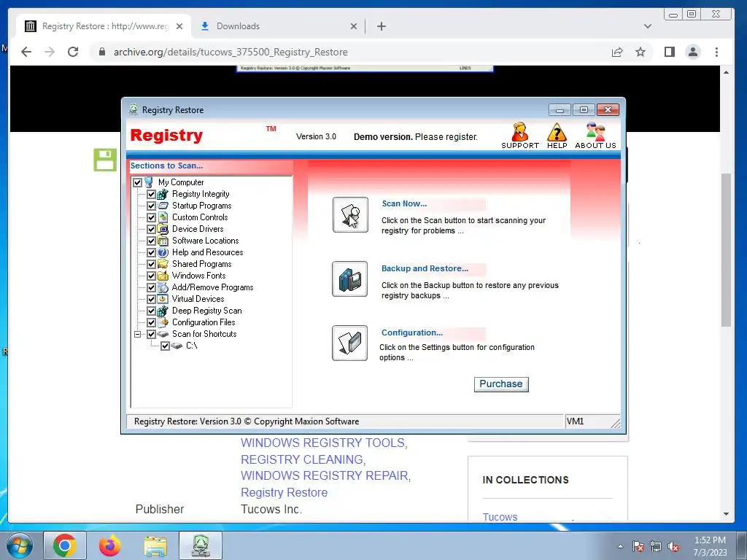The image size is (747, 560).
Task: Click the Custom Controls item icon
Action: point(163,217)
